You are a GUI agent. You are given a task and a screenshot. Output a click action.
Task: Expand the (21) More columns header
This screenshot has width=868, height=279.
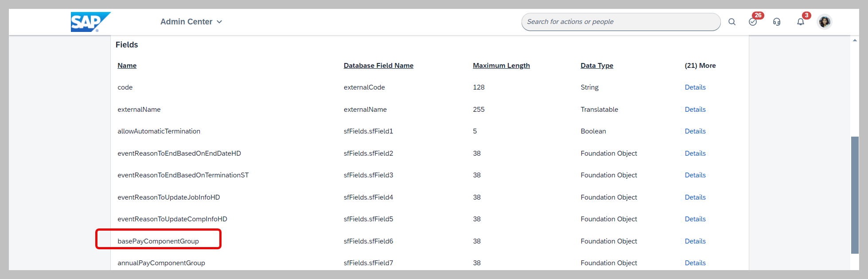click(700, 66)
